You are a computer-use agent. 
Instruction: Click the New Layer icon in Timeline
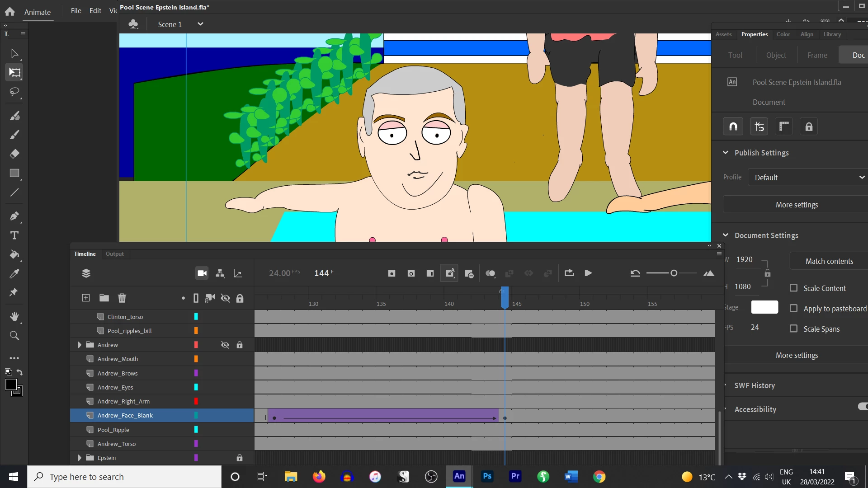point(86,298)
